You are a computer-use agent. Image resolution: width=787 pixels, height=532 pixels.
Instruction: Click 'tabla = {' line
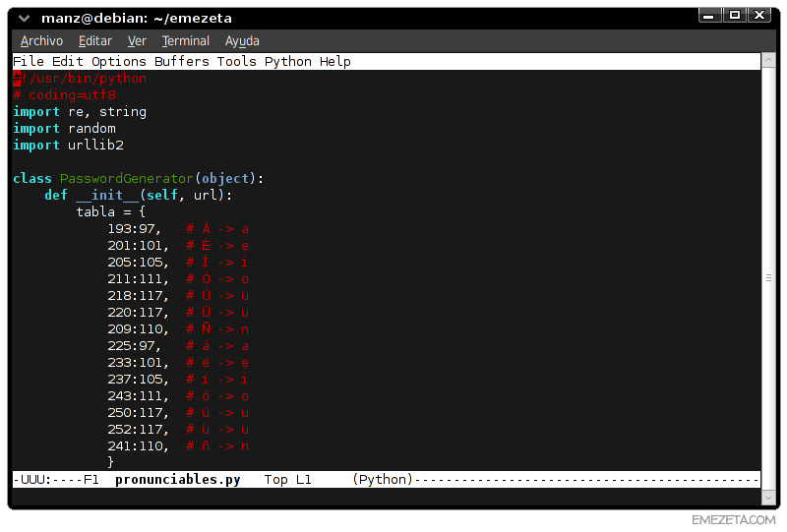110,211
